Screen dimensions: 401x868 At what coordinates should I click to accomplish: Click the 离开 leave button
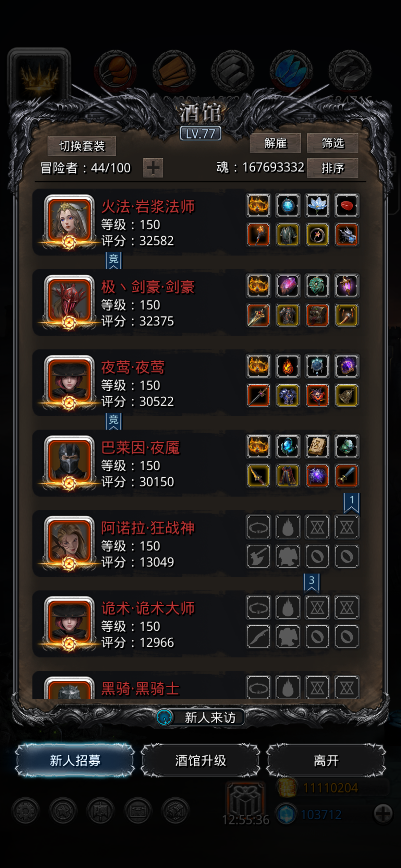[326, 760]
